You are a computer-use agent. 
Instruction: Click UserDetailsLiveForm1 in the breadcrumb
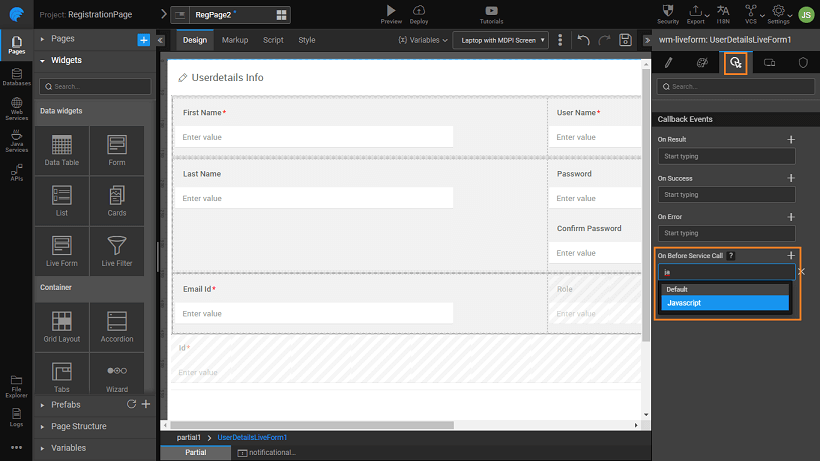click(x=251, y=437)
